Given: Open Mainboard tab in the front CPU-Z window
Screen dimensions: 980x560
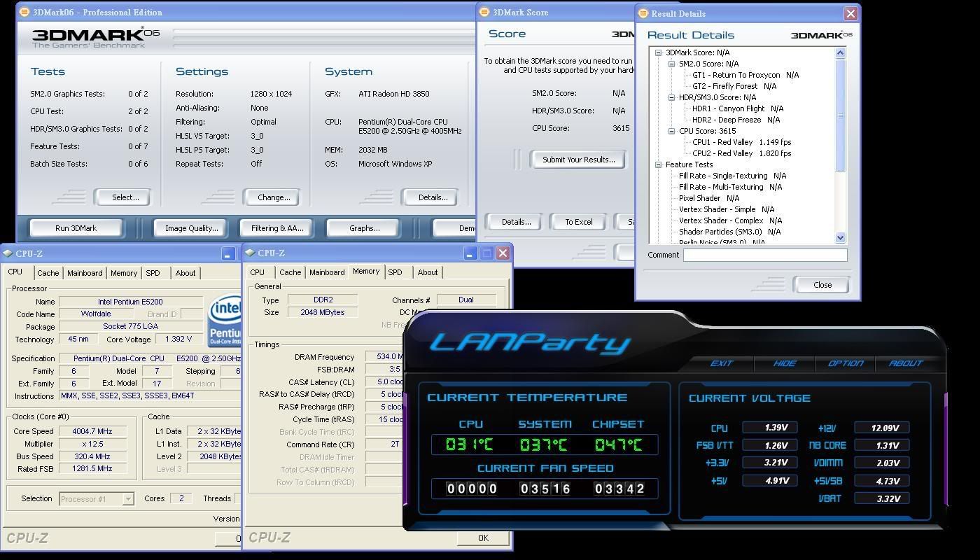Looking at the screenshot, I should [327, 272].
